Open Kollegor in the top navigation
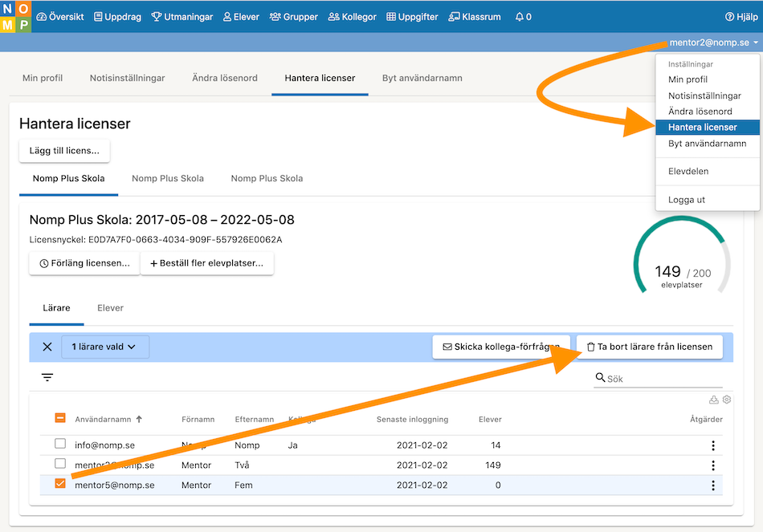The width and height of the screenshot is (763, 532). (353, 17)
